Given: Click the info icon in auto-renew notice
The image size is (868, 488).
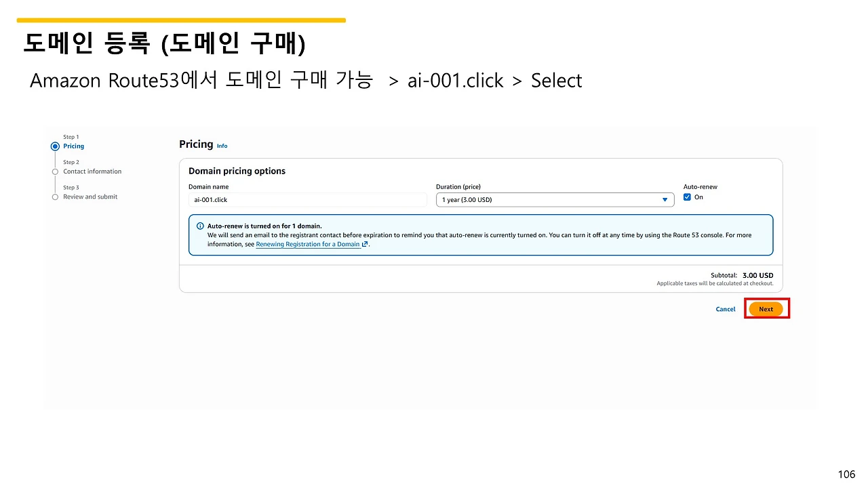Looking at the screenshot, I should [200, 226].
